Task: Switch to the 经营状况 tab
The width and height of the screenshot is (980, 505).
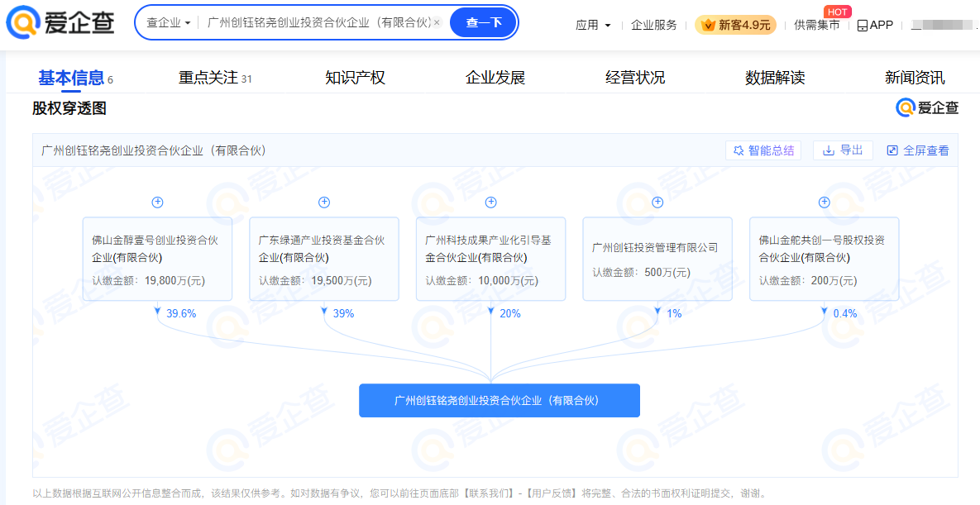Action: coord(635,79)
